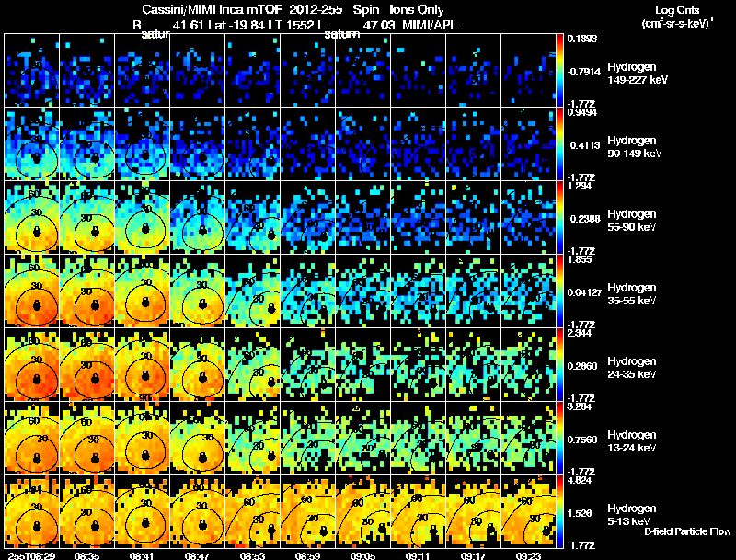Select the '09:17' time label
736x560 pixels.
(473, 555)
